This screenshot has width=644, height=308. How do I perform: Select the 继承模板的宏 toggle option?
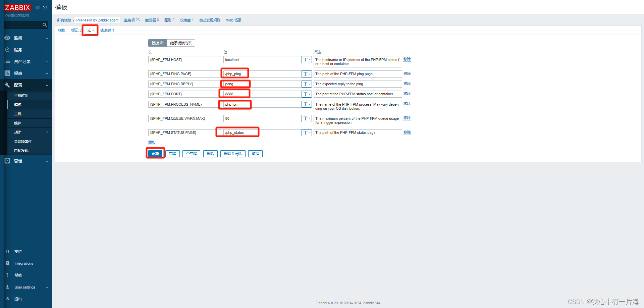click(x=181, y=43)
